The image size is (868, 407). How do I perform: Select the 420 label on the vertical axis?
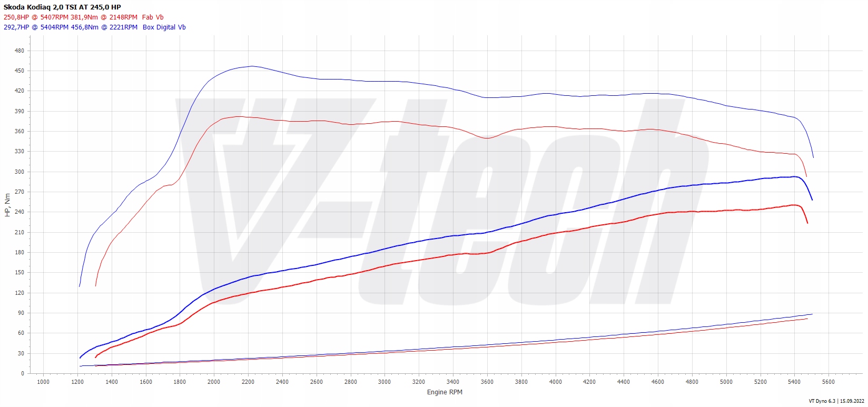(x=19, y=91)
